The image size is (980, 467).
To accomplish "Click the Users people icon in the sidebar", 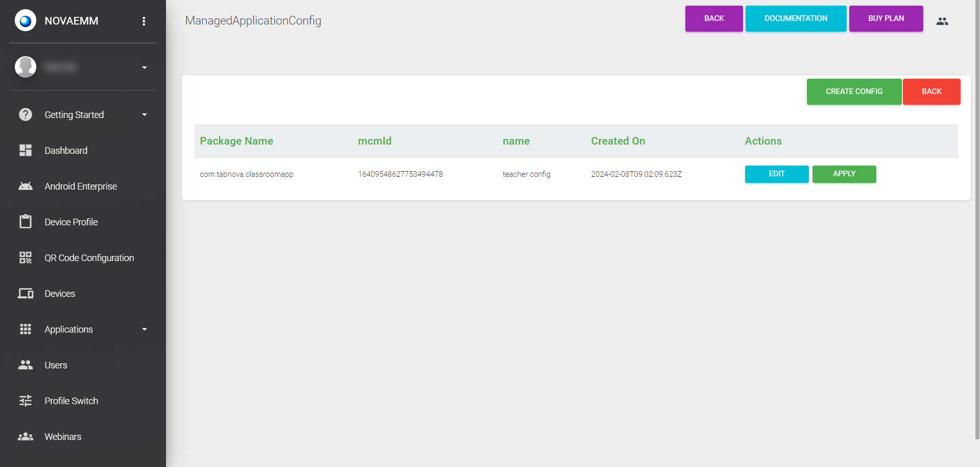I will click(26, 365).
